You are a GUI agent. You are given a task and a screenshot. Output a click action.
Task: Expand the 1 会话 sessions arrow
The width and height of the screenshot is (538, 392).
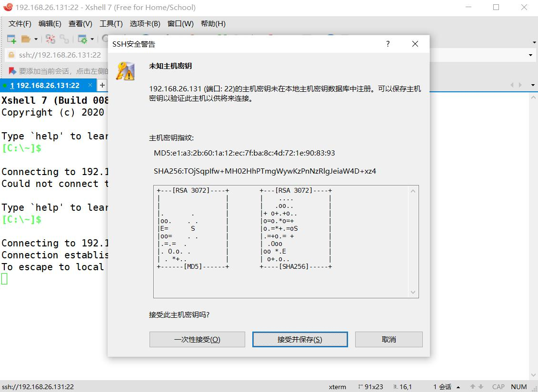click(458, 387)
